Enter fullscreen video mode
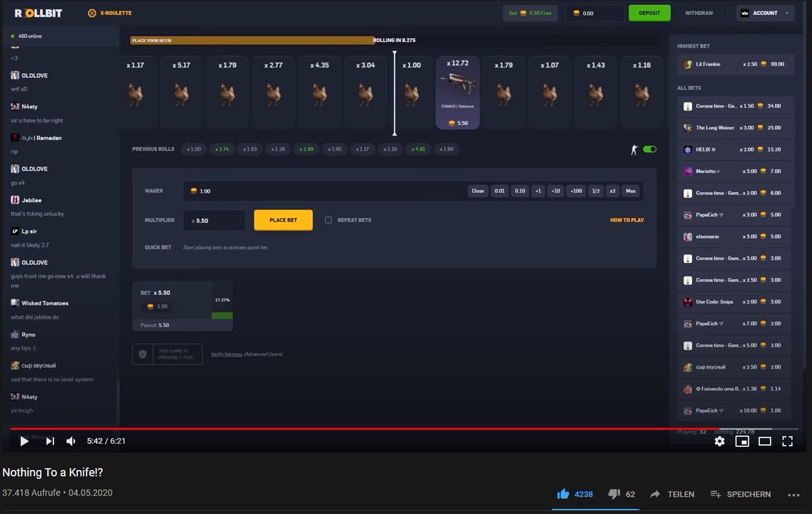Viewport: 812px width, 514px height. point(788,441)
